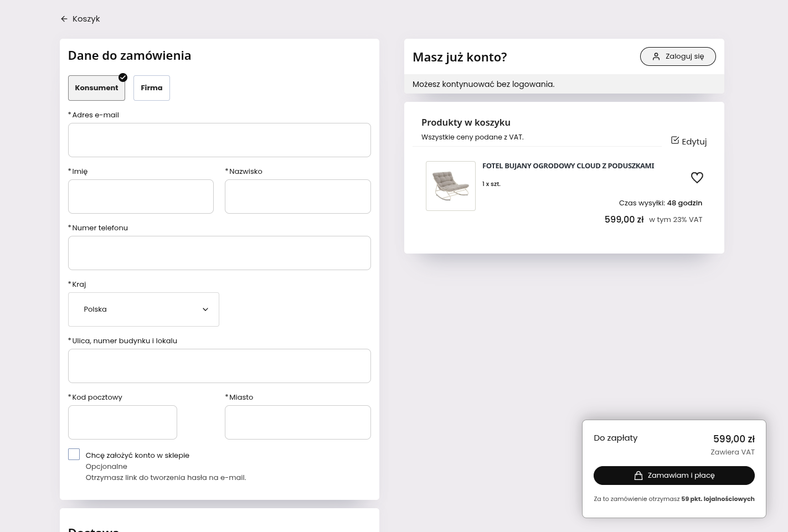Viewport: 788px width, 532px height.
Task: Click the product price '599,00 zł' with VAT note
Action: coord(624,220)
